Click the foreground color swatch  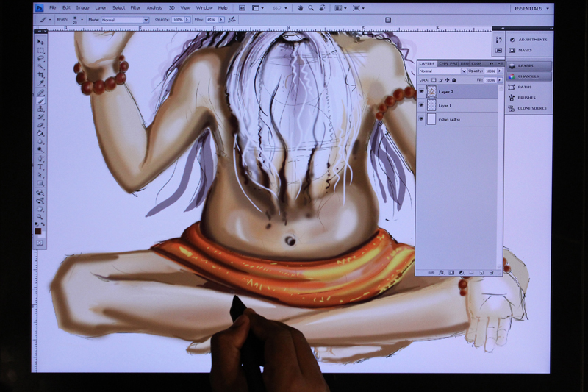[38, 231]
